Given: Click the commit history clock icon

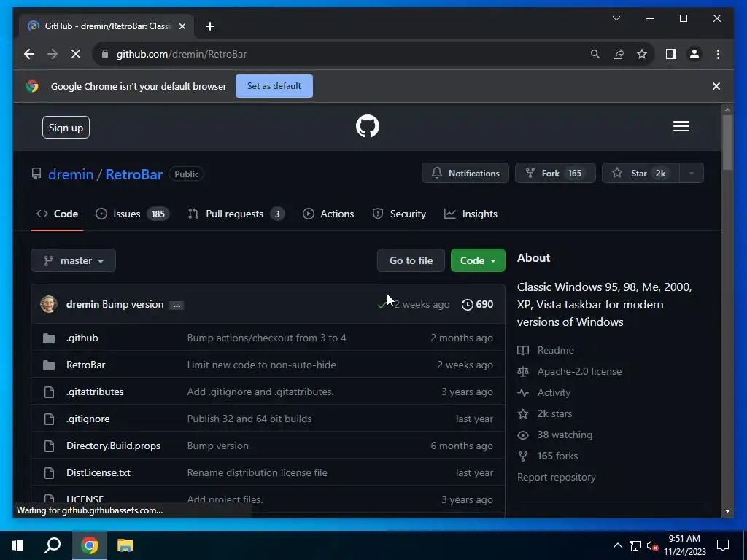Looking at the screenshot, I should point(468,304).
